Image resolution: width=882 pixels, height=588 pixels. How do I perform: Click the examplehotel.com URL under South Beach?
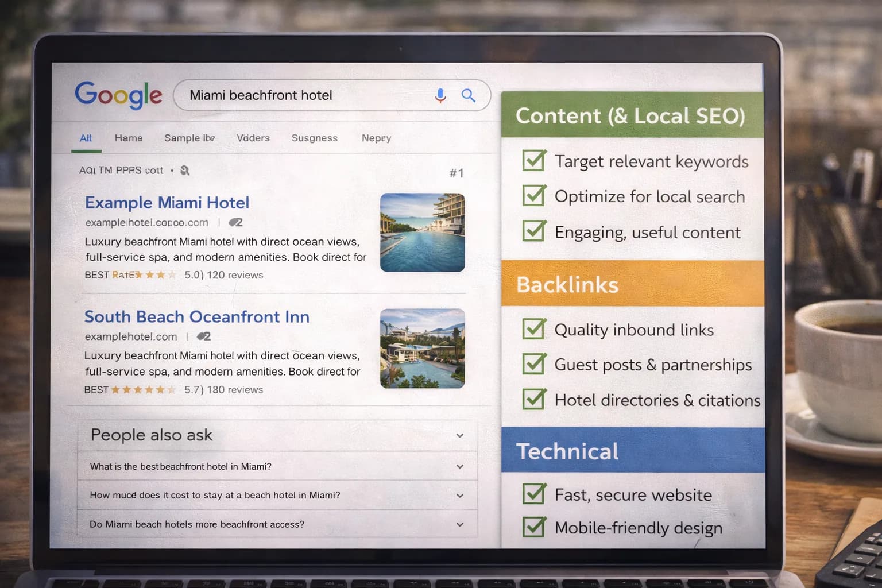tap(131, 336)
